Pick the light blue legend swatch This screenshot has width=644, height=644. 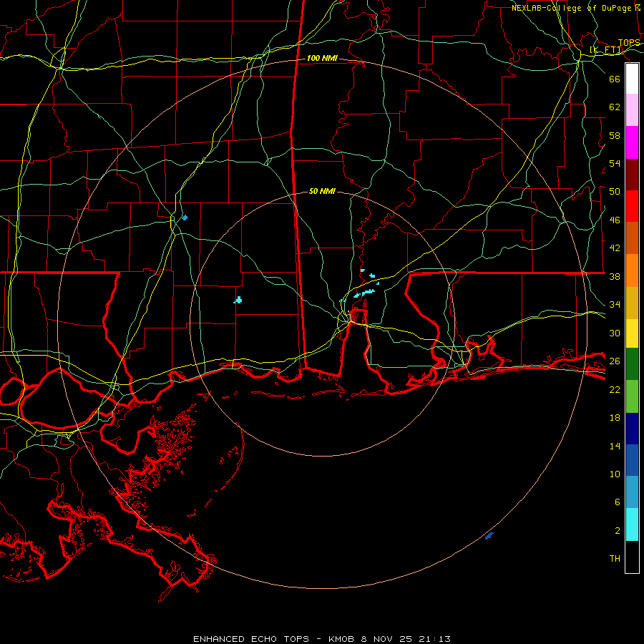pyautogui.click(x=632, y=492)
